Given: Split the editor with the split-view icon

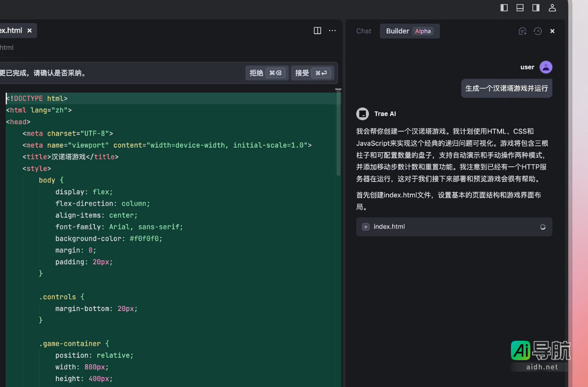Looking at the screenshot, I should [317, 30].
